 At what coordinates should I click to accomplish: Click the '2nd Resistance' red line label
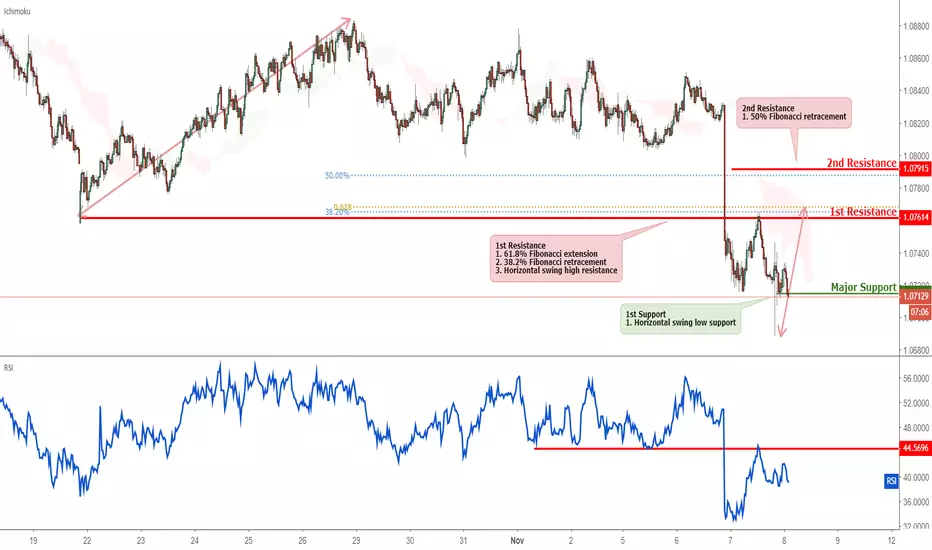click(x=861, y=163)
